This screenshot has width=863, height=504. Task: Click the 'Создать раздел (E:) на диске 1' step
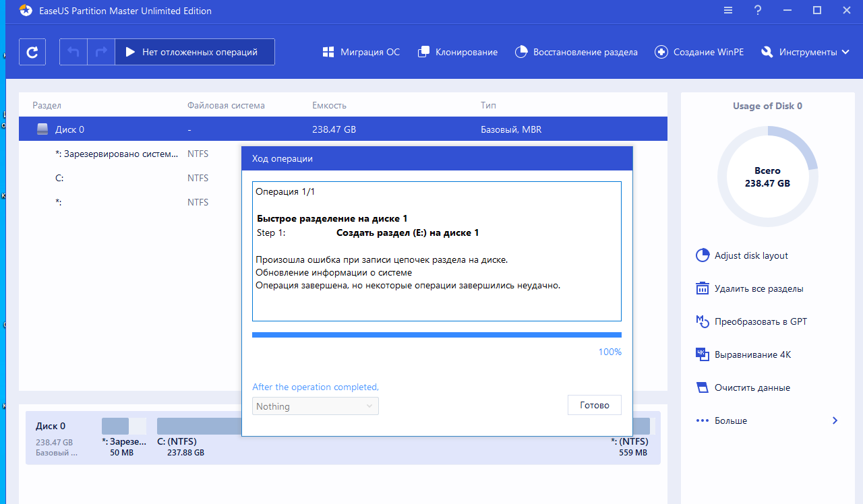(x=407, y=232)
